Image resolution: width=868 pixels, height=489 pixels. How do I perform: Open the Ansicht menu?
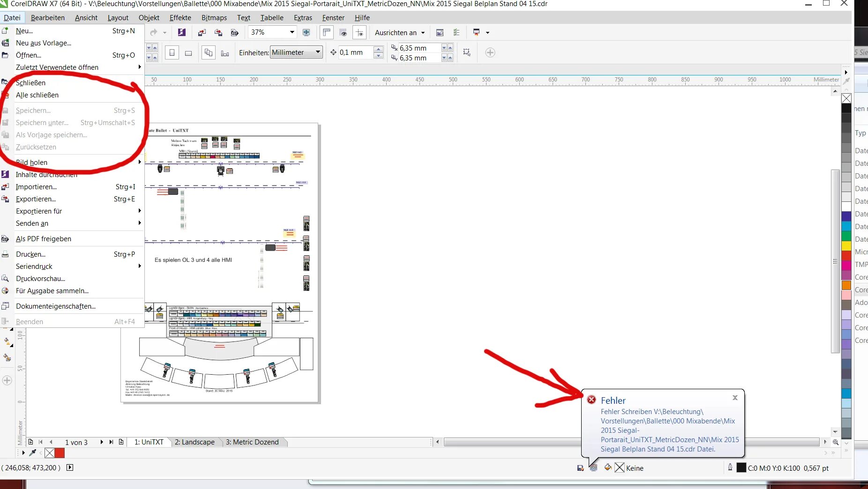coord(86,18)
